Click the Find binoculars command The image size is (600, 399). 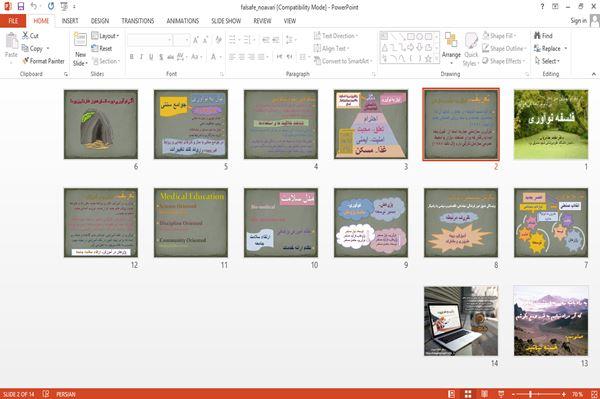(x=543, y=36)
